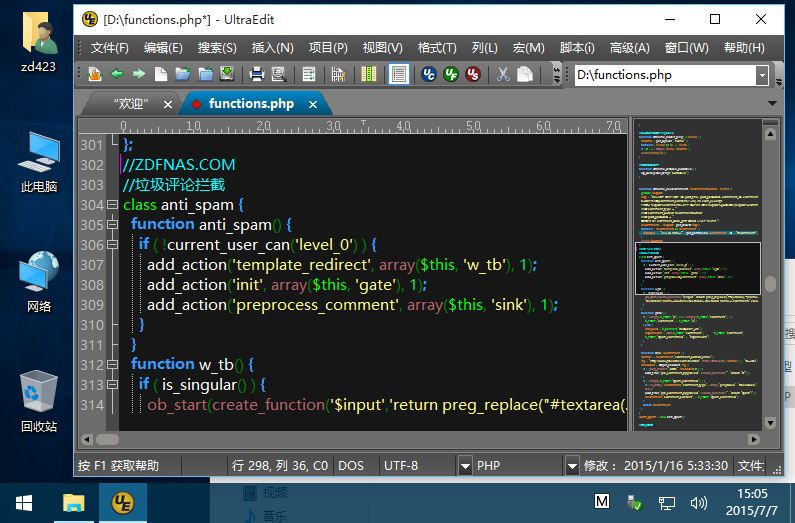The height and width of the screenshot is (523, 795).
Task: Open File Explorer from the taskbar
Action: [x=75, y=501]
